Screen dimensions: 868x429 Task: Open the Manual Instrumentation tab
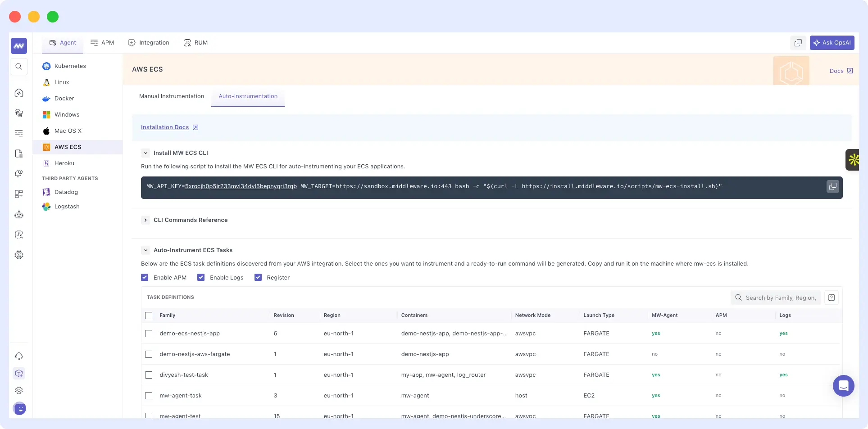click(172, 96)
